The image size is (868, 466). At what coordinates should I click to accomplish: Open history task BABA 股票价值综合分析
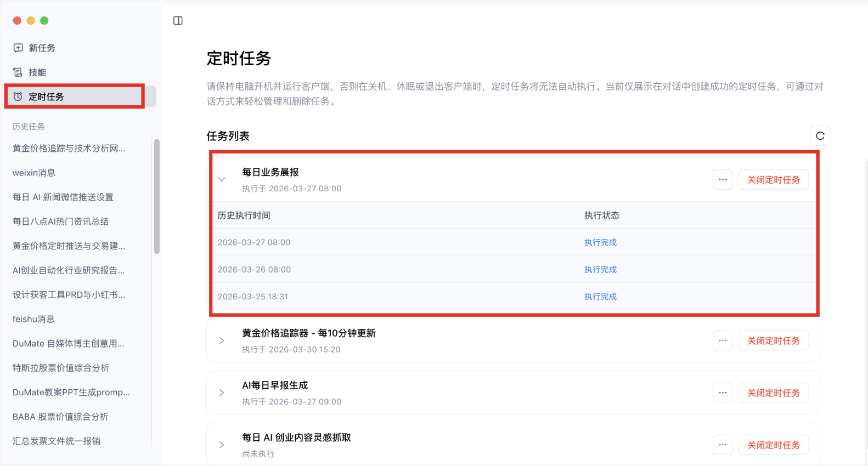(x=60, y=417)
